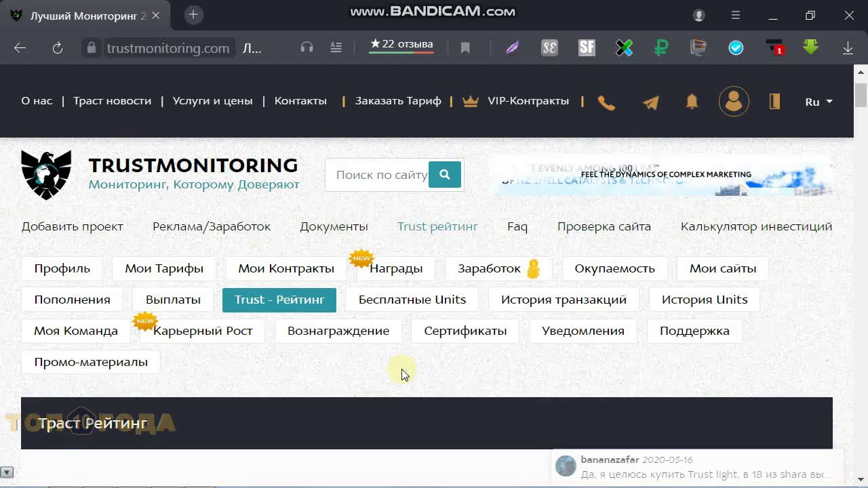Screen dimensions: 868x488
Task: Open notifications bell icon
Action: coord(692,102)
